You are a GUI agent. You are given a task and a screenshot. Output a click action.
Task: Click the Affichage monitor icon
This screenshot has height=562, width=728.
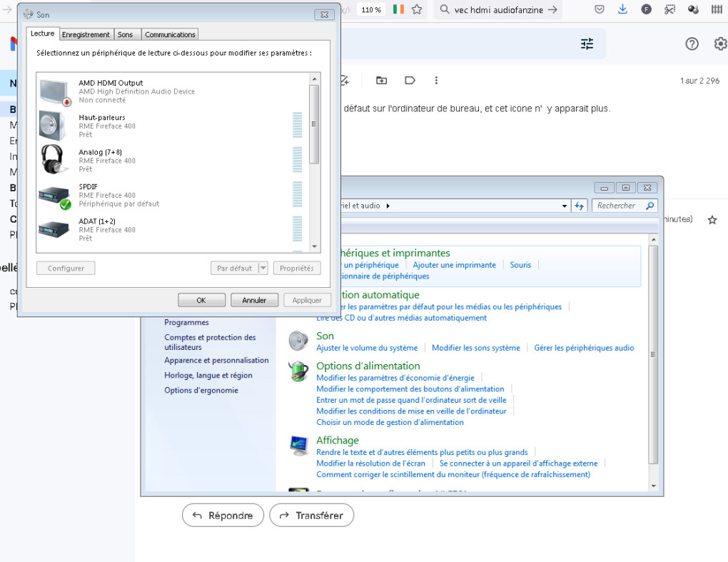pos(298,446)
